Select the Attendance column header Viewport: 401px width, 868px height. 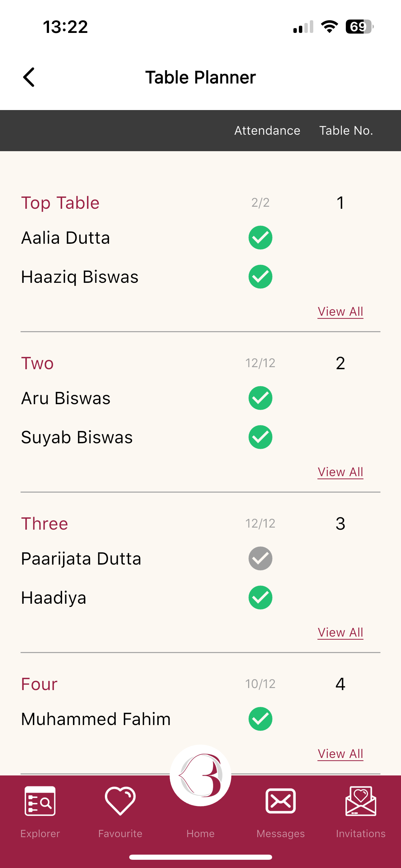267,131
